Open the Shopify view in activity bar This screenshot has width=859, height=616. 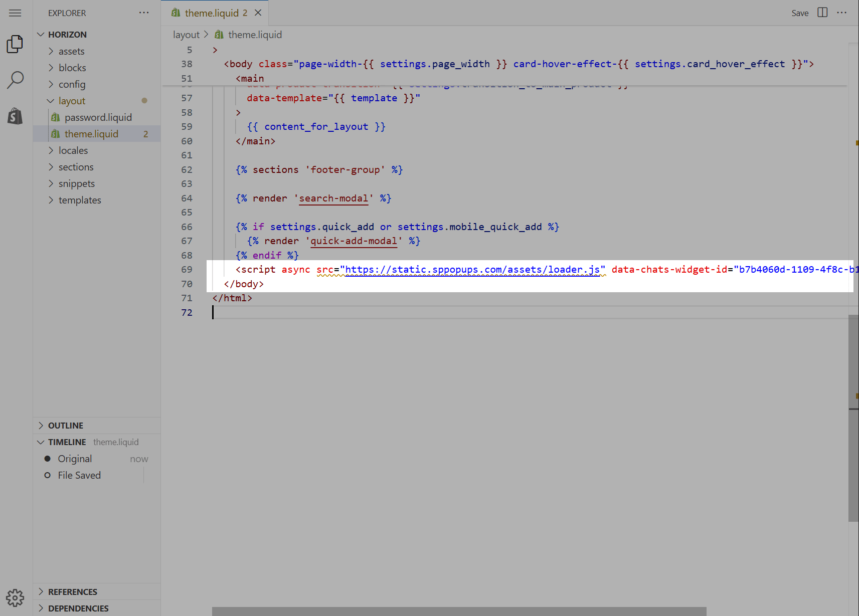pyautogui.click(x=15, y=116)
